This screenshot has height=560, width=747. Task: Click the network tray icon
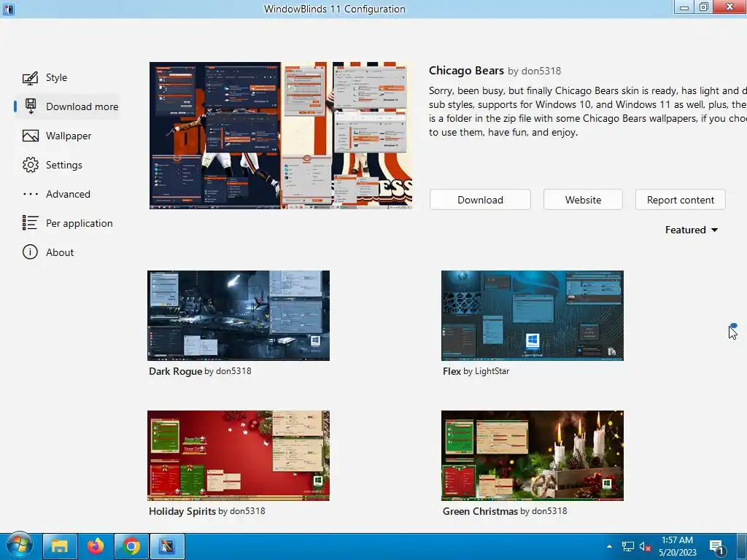coord(628,547)
